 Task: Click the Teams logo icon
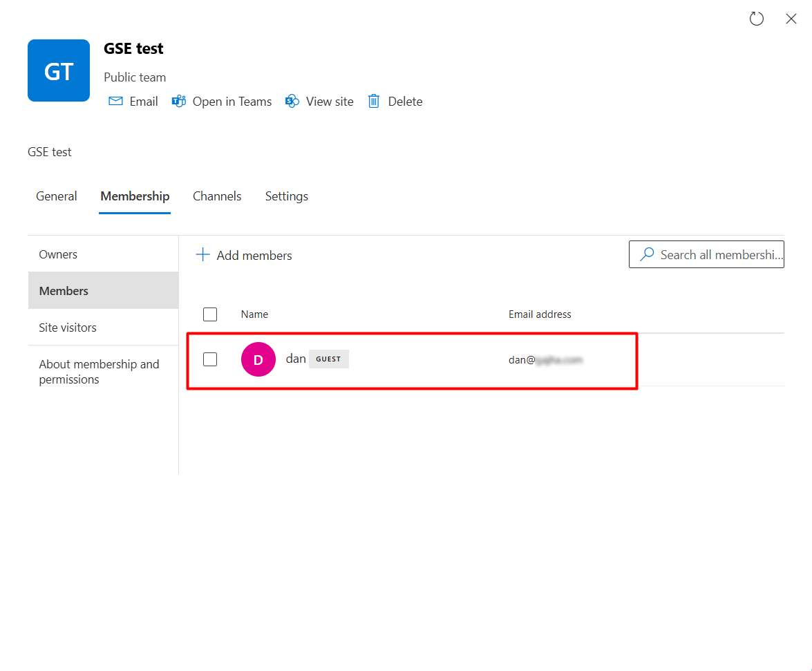[179, 102]
